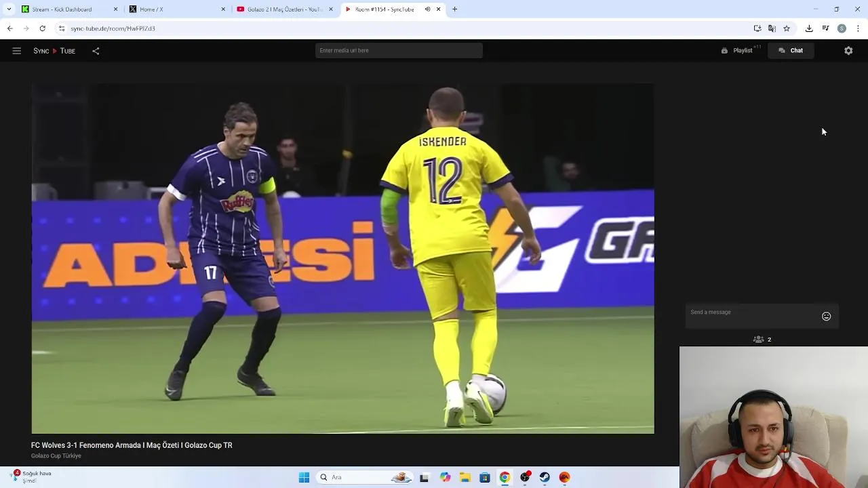Click the taskbar 'Ara' search box
The height and width of the screenshot is (488, 868).
(x=365, y=477)
